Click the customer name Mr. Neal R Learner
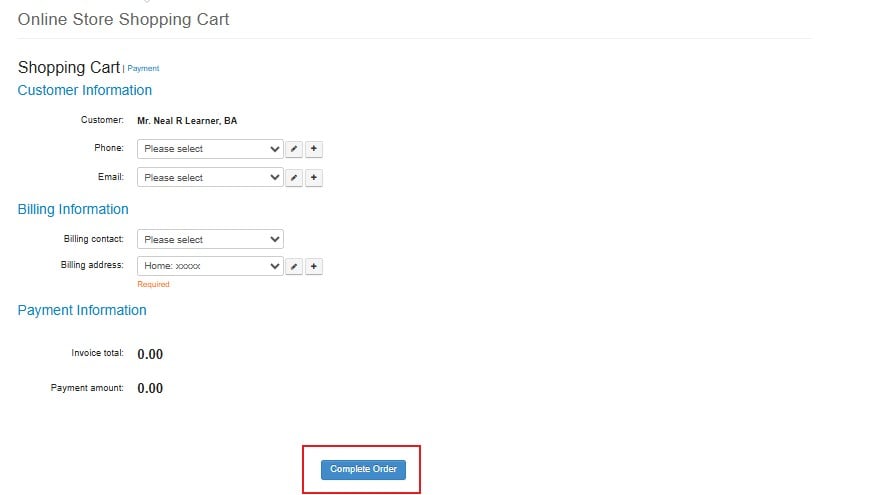 [x=187, y=121]
